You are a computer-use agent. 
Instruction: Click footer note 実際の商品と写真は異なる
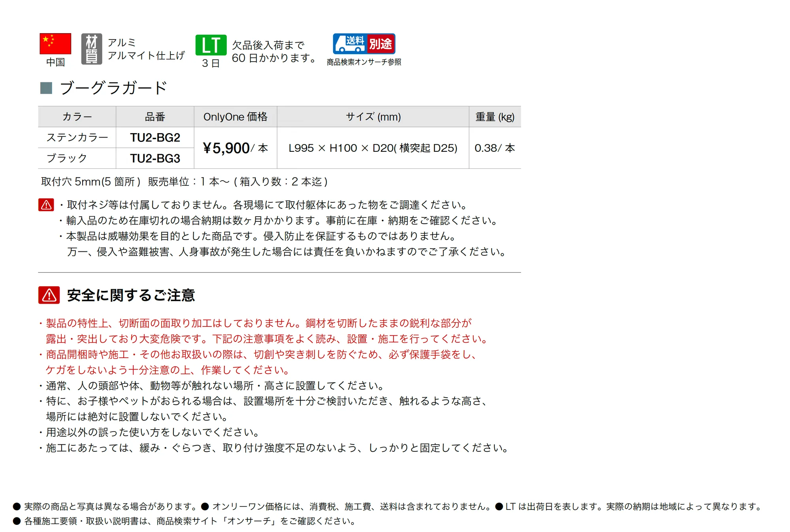pos(105,506)
